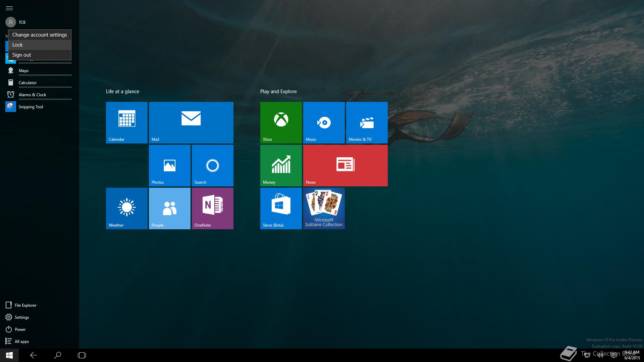The width and height of the screenshot is (644, 362).
Task: Launch the Money tile
Action: point(281,166)
